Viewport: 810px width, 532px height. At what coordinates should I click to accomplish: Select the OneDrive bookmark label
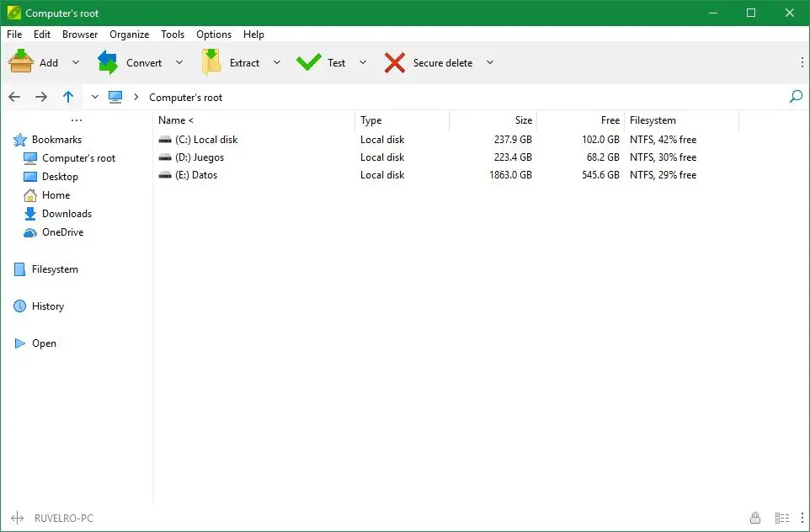pos(63,232)
